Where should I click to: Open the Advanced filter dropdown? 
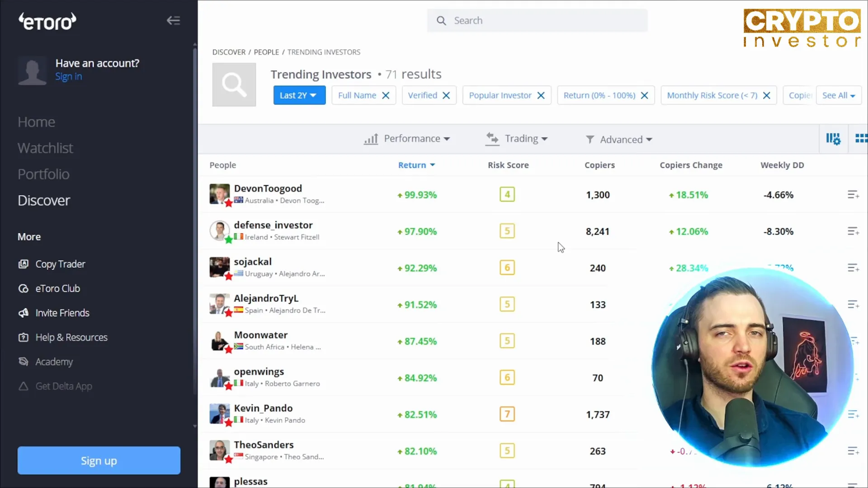point(619,140)
